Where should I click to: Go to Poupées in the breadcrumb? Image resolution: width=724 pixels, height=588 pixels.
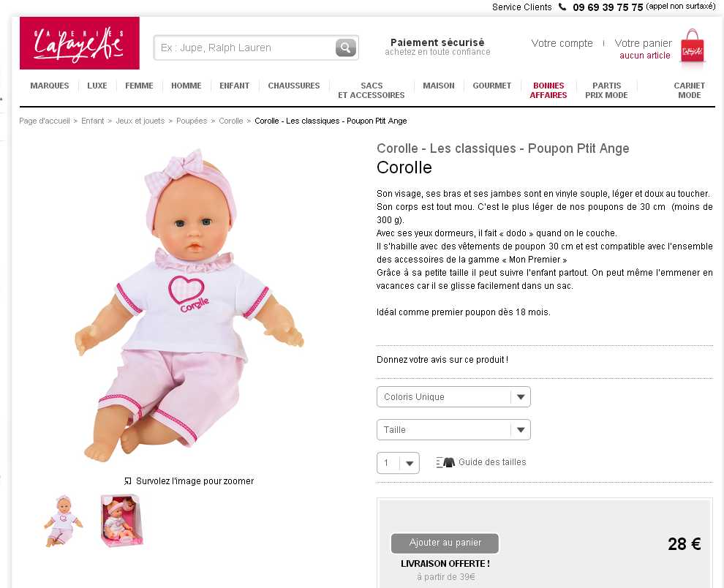(x=191, y=121)
